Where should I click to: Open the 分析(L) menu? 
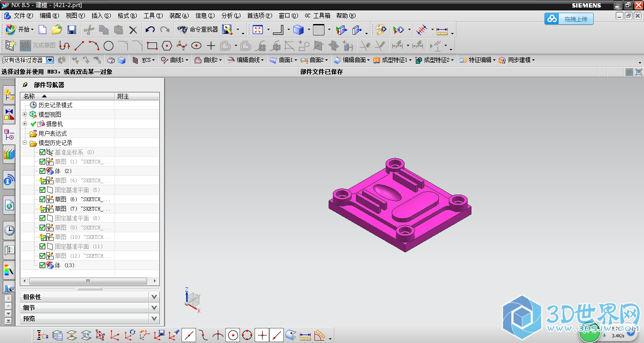click(231, 16)
